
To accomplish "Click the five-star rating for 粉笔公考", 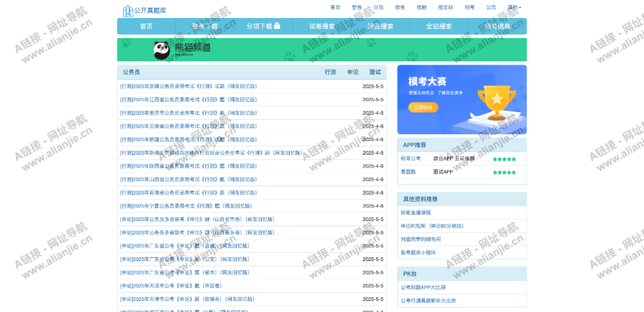I will (x=504, y=159).
